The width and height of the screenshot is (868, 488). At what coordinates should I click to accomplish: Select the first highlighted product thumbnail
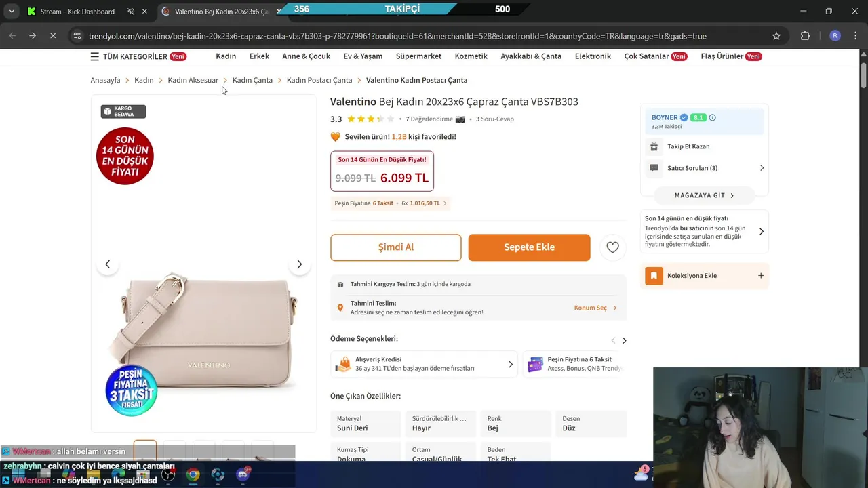[x=145, y=450]
